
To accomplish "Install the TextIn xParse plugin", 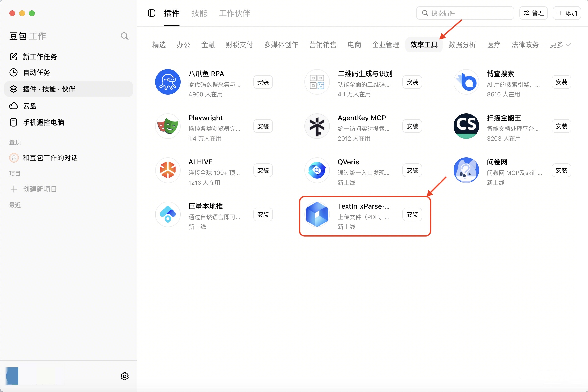I will click(x=412, y=214).
